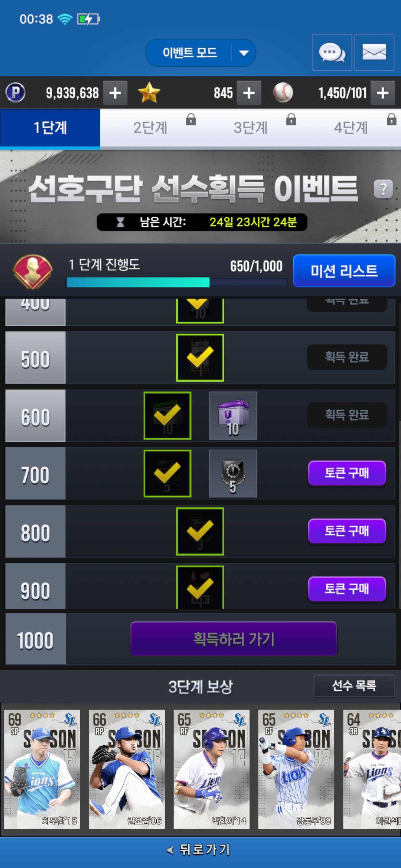
Task: Open the mail envelope icon
Action: pyautogui.click(x=374, y=52)
